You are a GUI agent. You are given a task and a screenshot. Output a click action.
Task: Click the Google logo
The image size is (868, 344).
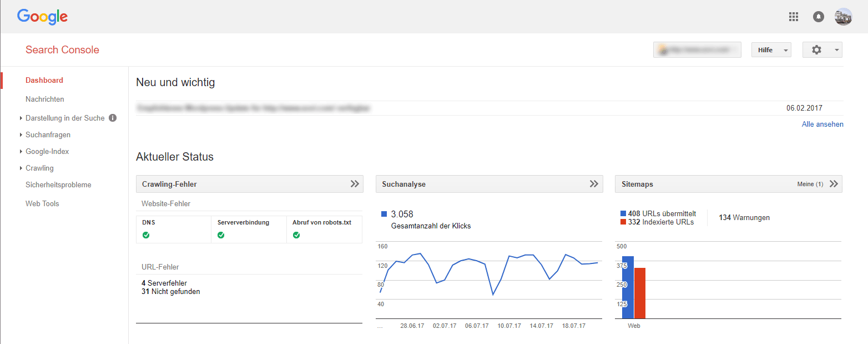pyautogui.click(x=42, y=17)
